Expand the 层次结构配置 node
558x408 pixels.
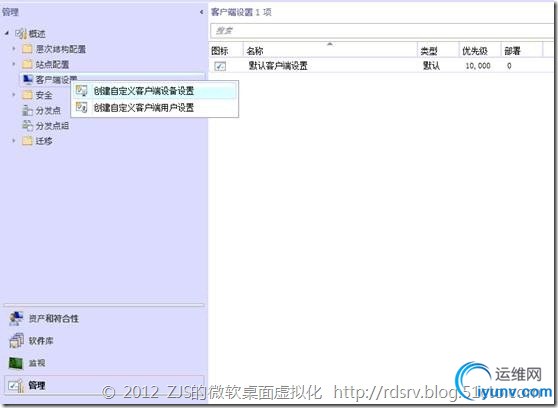14,49
